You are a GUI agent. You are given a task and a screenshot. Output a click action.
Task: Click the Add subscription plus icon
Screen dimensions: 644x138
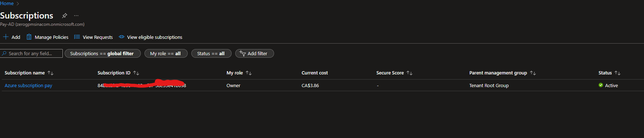[6, 37]
